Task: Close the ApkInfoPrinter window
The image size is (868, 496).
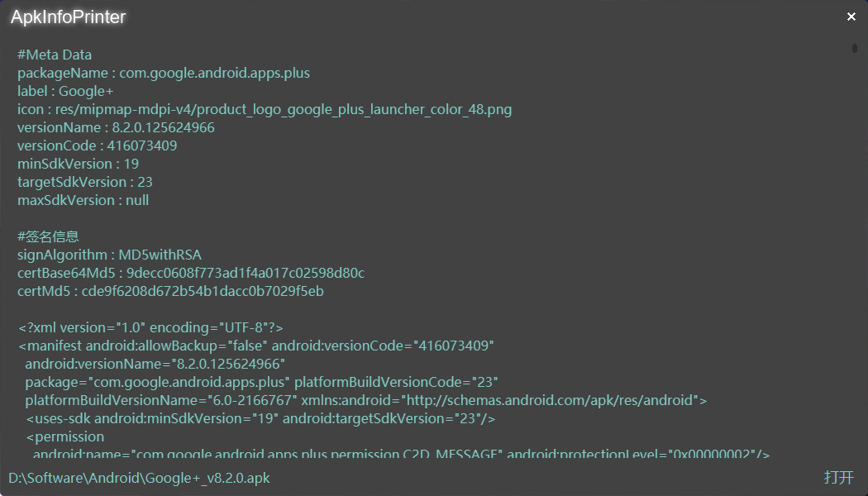Action: pyautogui.click(x=851, y=17)
